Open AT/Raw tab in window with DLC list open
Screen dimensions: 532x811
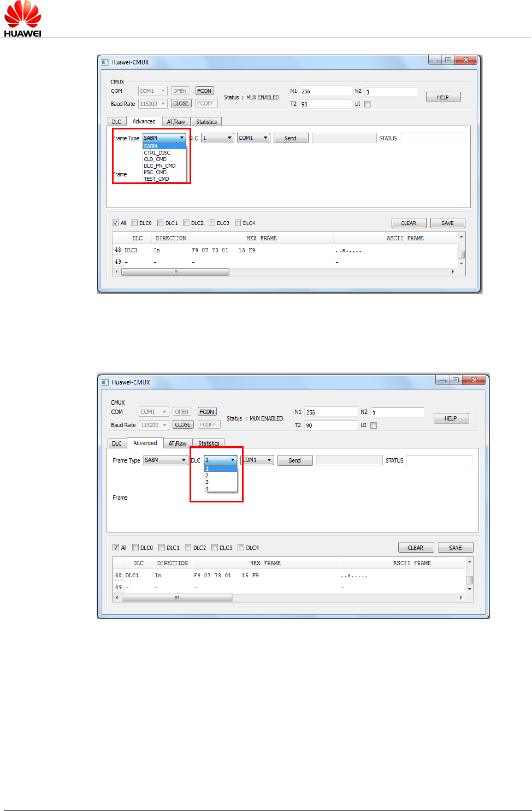coord(178,443)
